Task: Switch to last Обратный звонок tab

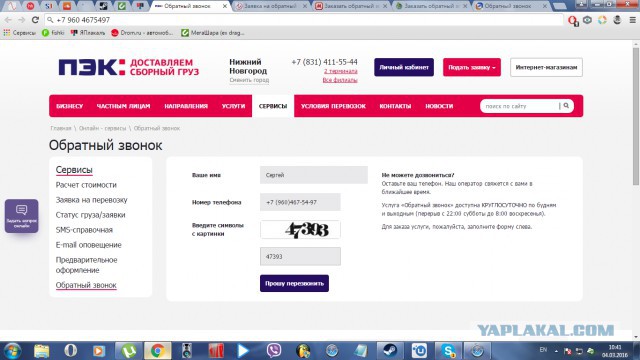Action: coord(512,6)
